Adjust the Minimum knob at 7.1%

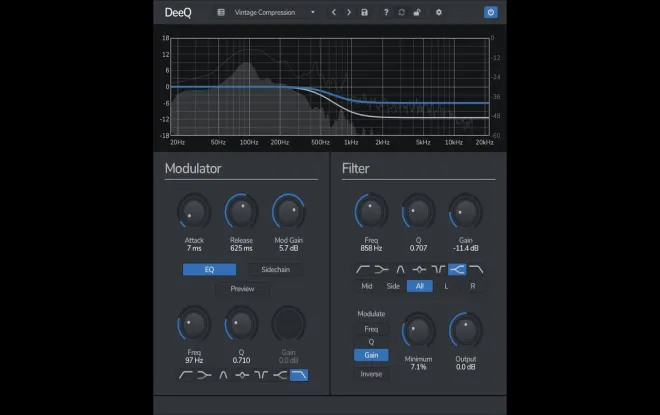coord(418,330)
